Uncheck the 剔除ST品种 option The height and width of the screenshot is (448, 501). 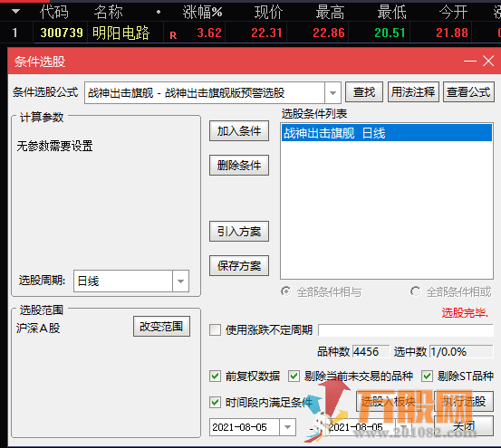[x=428, y=377]
